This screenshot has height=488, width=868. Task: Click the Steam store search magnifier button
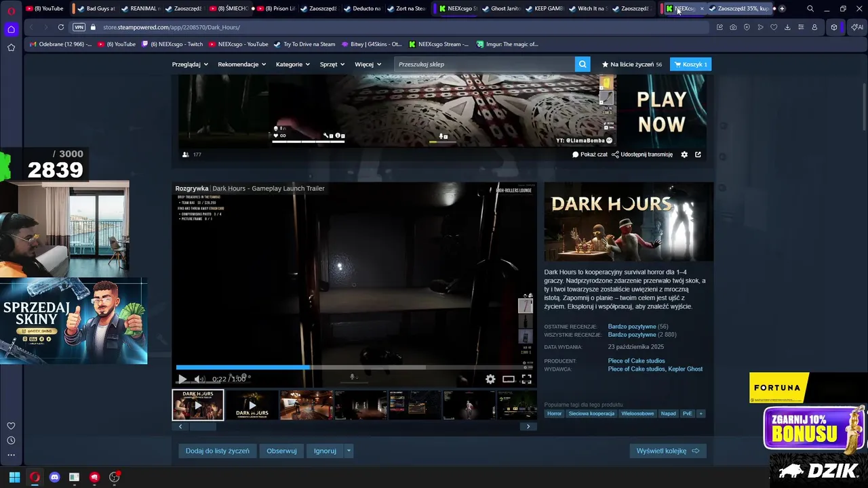click(x=583, y=64)
